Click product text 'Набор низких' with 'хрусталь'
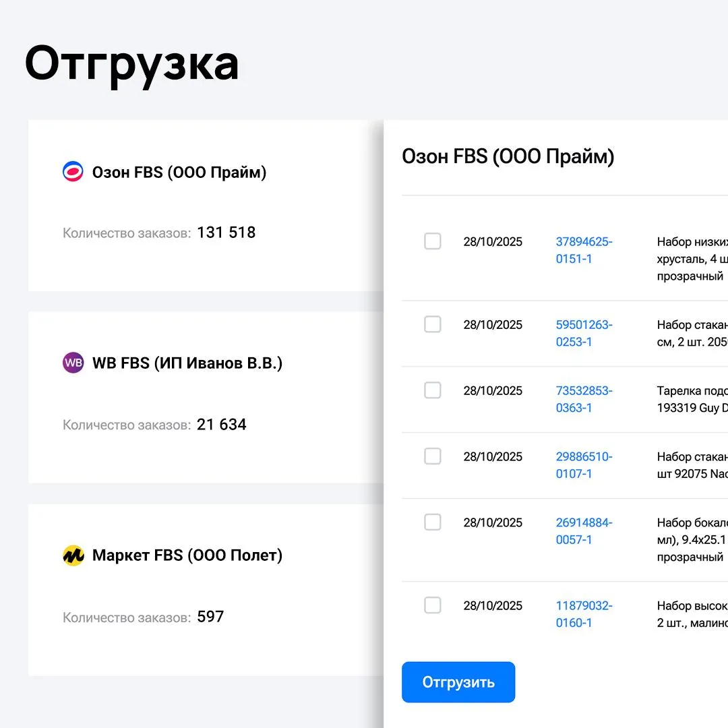Screen dimensions: 728x728 tap(692, 259)
